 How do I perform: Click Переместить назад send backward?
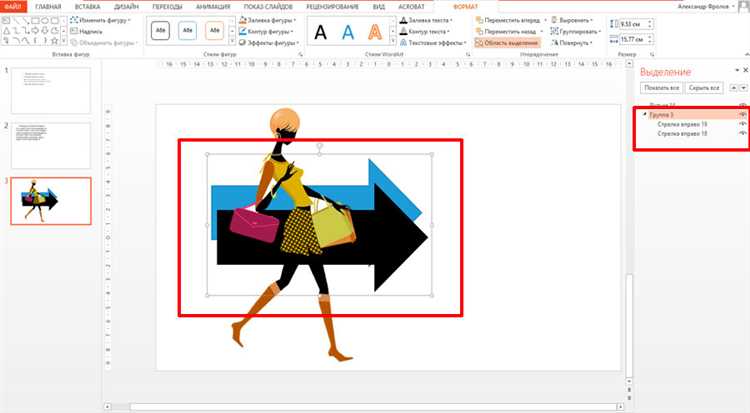pos(506,32)
